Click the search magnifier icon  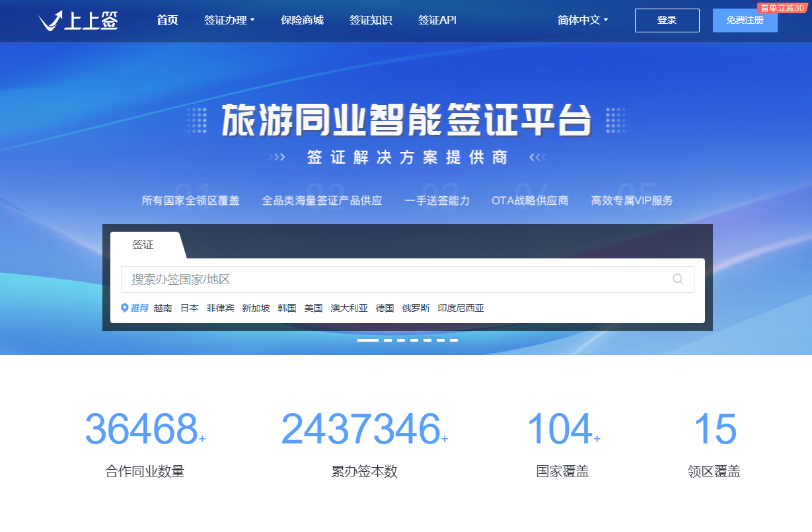pos(678,279)
